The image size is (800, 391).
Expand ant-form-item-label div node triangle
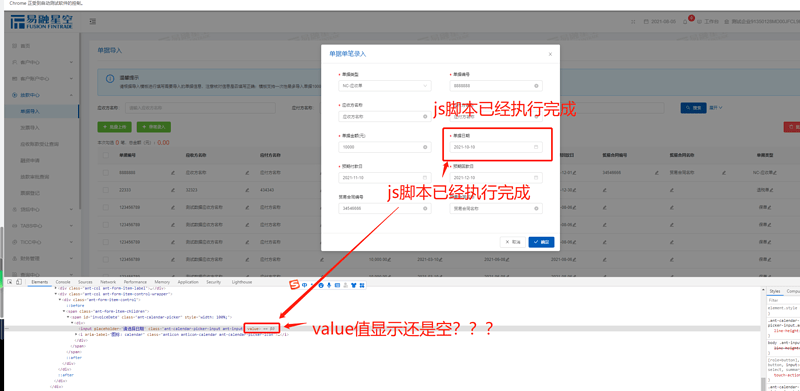pyautogui.click(x=56, y=288)
